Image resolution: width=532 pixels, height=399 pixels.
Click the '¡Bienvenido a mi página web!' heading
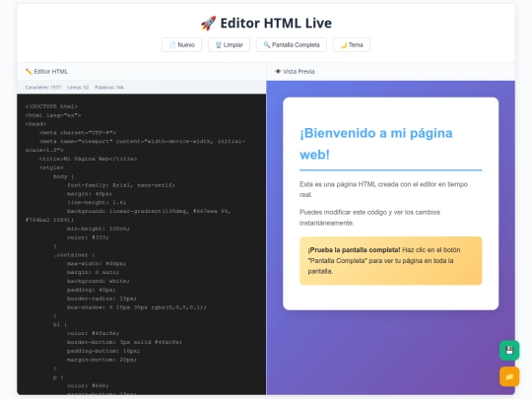pos(376,144)
